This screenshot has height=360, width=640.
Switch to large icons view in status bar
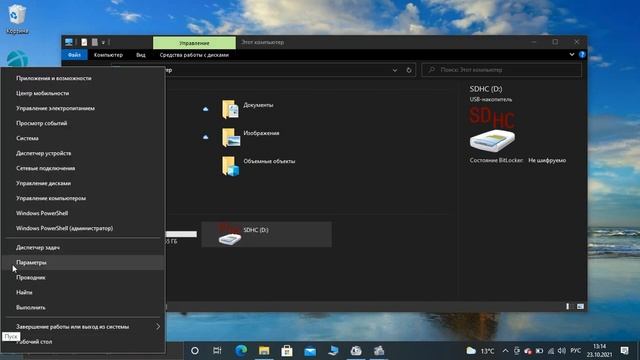(580, 306)
